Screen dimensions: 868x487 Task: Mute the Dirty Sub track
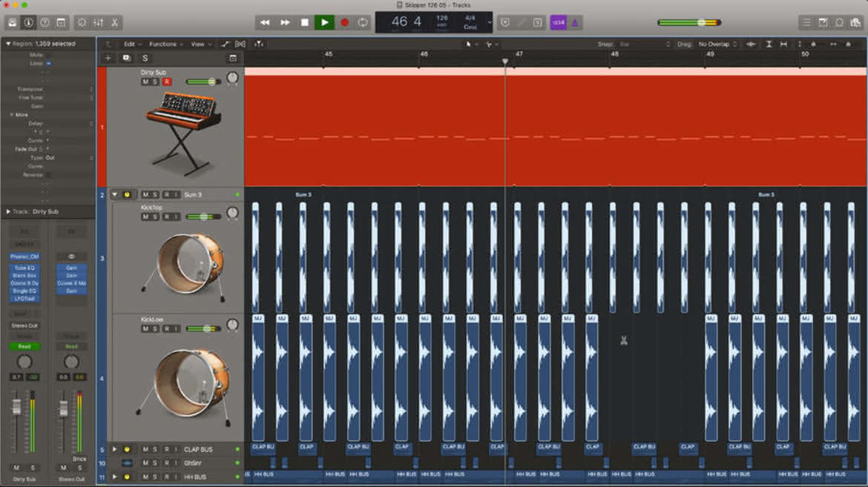145,82
